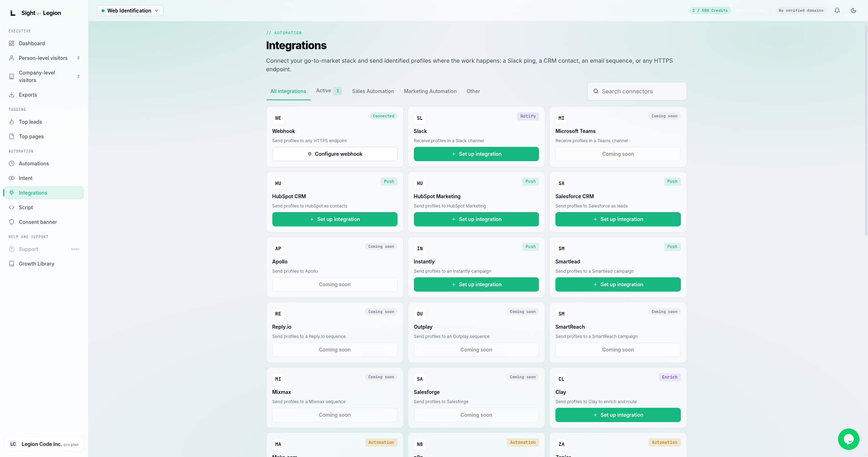The width and height of the screenshot is (868, 457).
Task: Click the Connected status badge on Webhook
Action: [383, 116]
